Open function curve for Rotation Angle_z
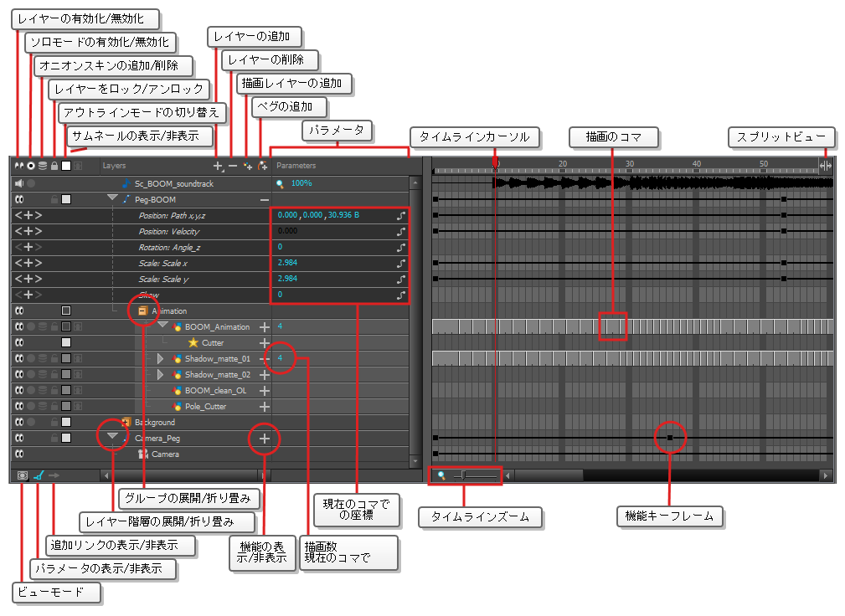The width and height of the screenshot is (845, 616). tap(401, 248)
